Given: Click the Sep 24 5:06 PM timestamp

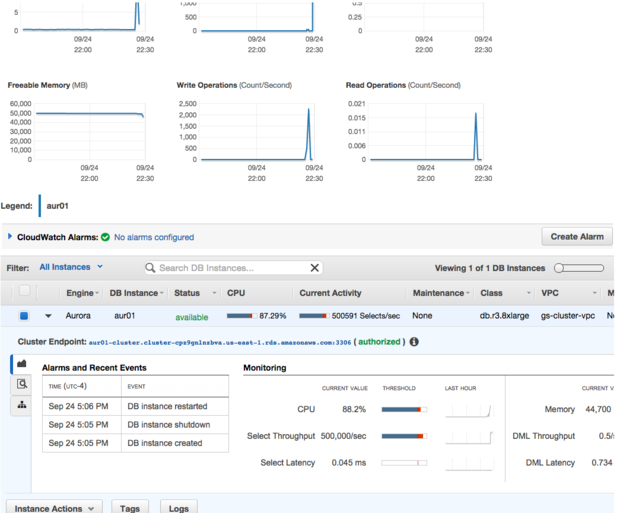Looking at the screenshot, I should [78, 406].
